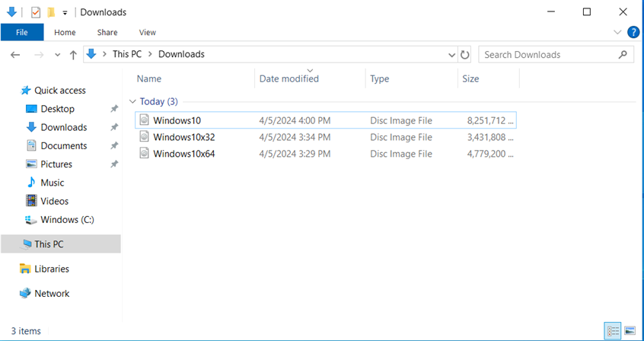Image resolution: width=644 pixels, height=341 pixels.
Task: Open the address bar history dropdown
Action: (451, 55)
